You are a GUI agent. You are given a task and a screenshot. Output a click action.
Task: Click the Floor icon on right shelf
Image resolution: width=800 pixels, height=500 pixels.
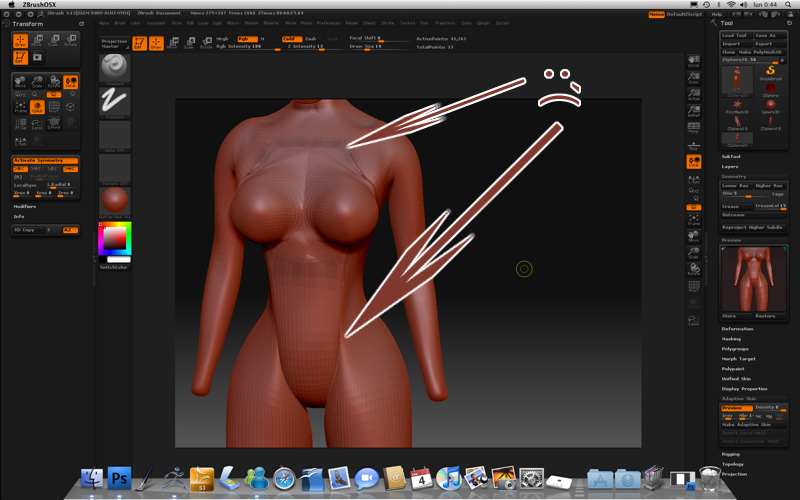coord(693,145)
